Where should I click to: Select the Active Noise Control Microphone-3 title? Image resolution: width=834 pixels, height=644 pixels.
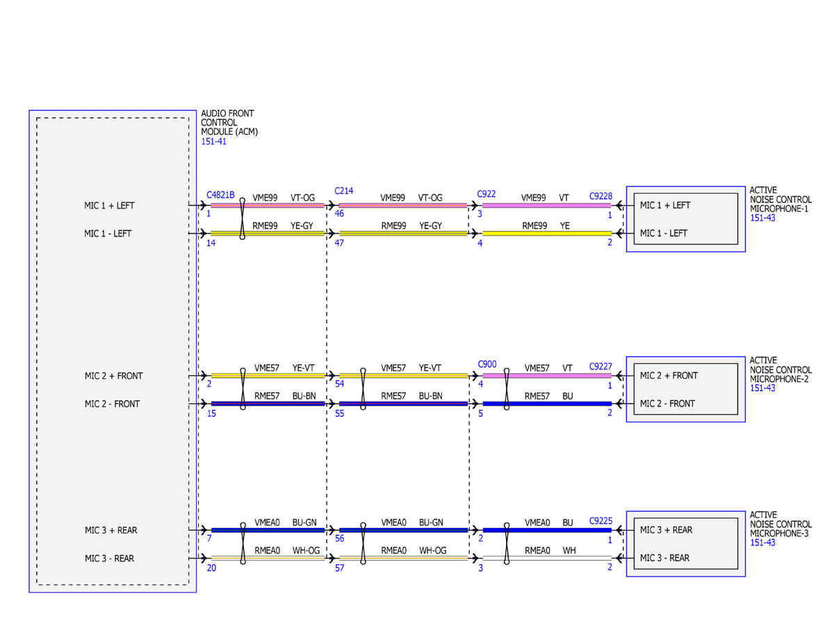click(780, 525)
